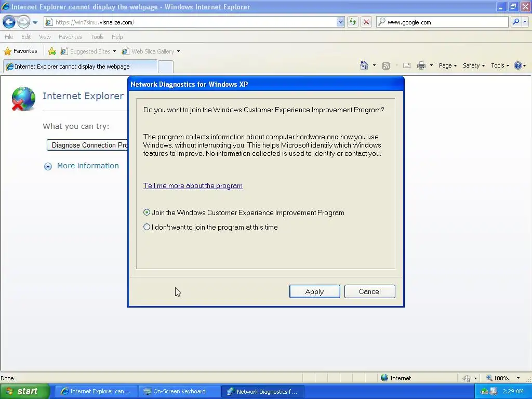Expand More information chevron icon
This screenshot has height=399, width=532.
point(48,166)
